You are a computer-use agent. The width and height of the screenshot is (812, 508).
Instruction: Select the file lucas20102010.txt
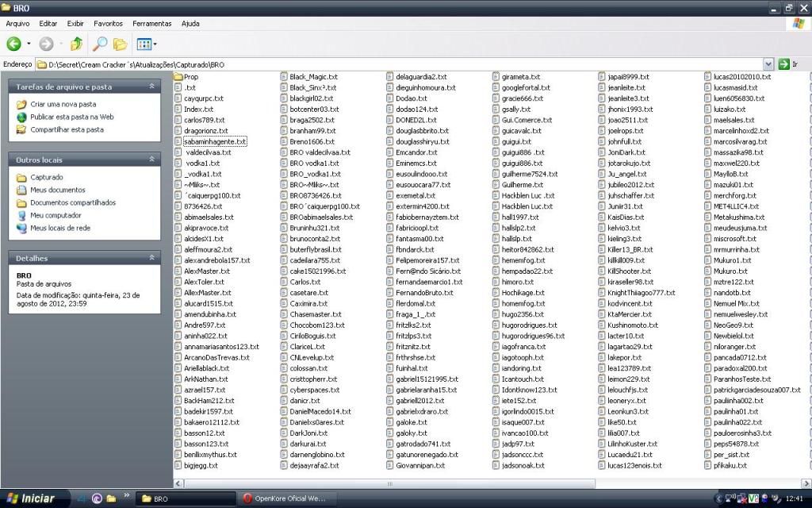(x=741, y=77)
